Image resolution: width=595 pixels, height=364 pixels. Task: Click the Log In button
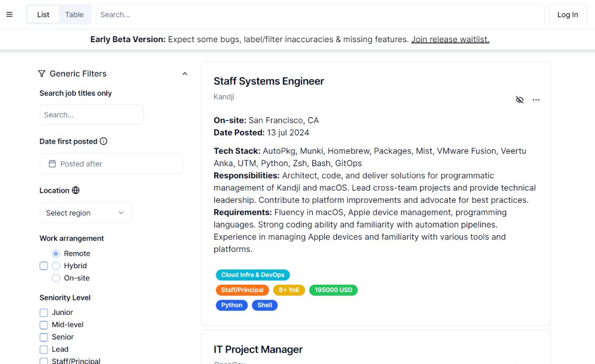(x=568, y=14)
